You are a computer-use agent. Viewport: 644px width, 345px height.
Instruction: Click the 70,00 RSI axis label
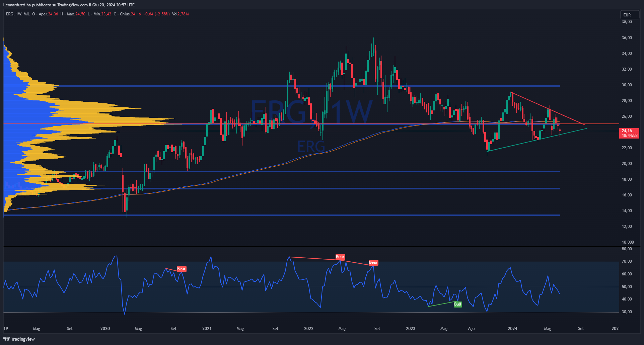coord(627,261)
